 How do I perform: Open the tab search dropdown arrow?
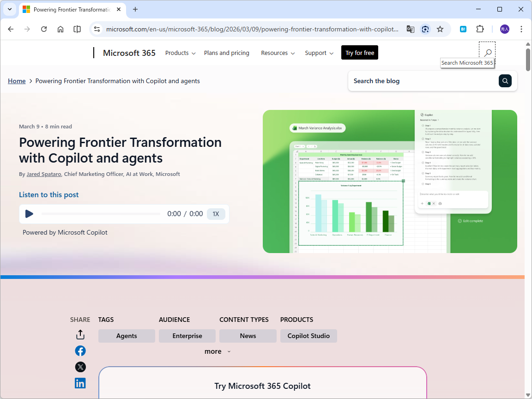(x=10, y=10)
